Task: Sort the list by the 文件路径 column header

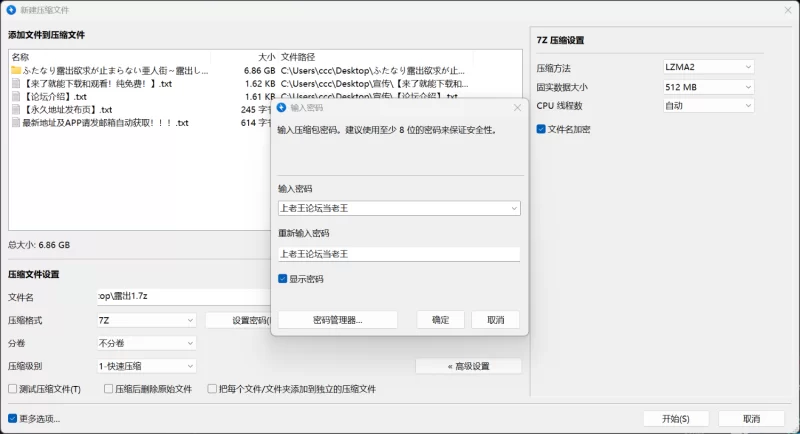Action: click(298, 57)
